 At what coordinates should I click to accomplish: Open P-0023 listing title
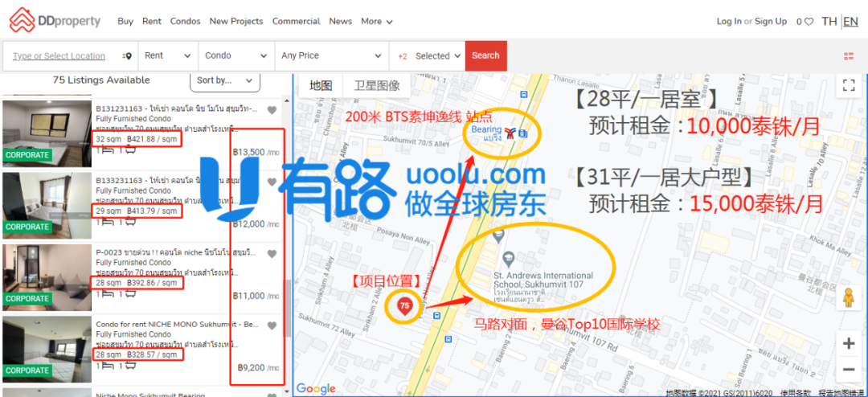click(x=176, y=252)
